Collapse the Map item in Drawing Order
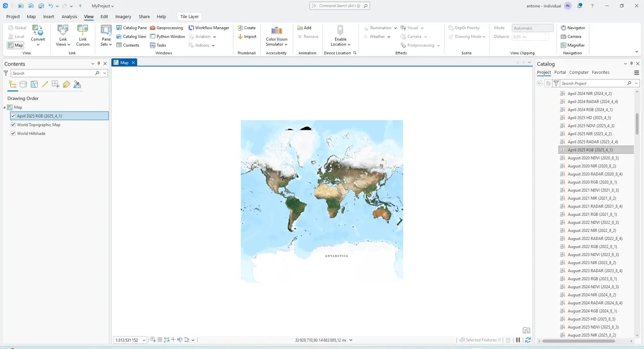 coord(4,107)
